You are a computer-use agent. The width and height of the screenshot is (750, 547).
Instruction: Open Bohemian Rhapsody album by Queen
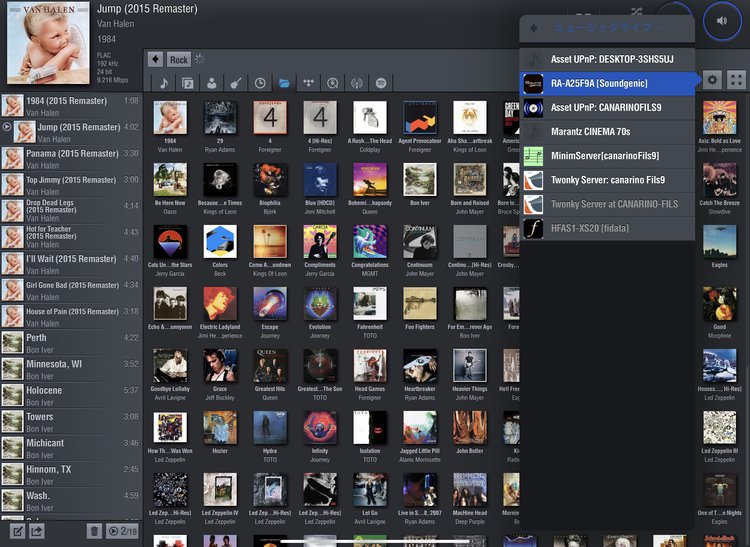coord(370,179)
